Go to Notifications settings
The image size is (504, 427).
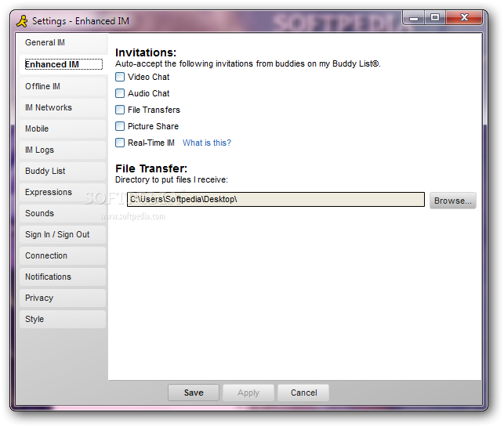[x=63, y=277]
